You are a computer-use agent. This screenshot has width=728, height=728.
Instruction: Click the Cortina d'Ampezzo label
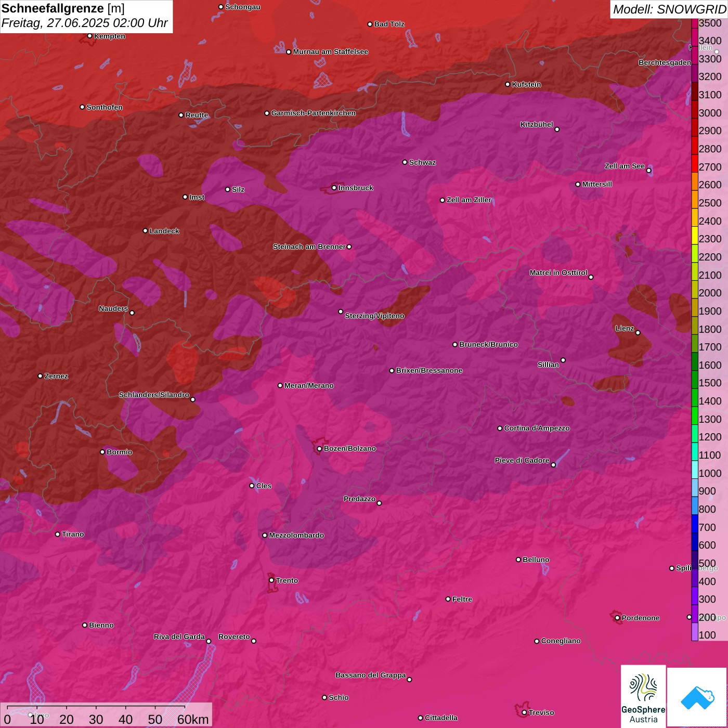537,428
